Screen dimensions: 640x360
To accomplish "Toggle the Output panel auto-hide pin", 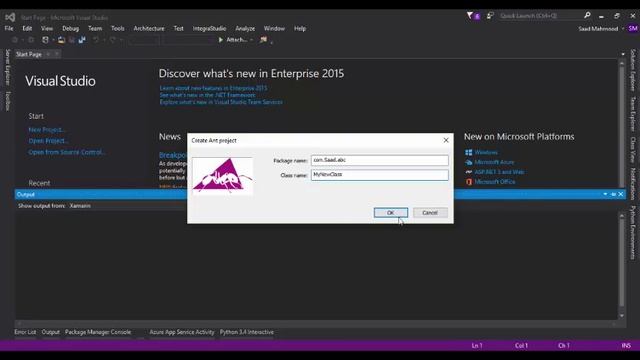I will tap(613, 194).
